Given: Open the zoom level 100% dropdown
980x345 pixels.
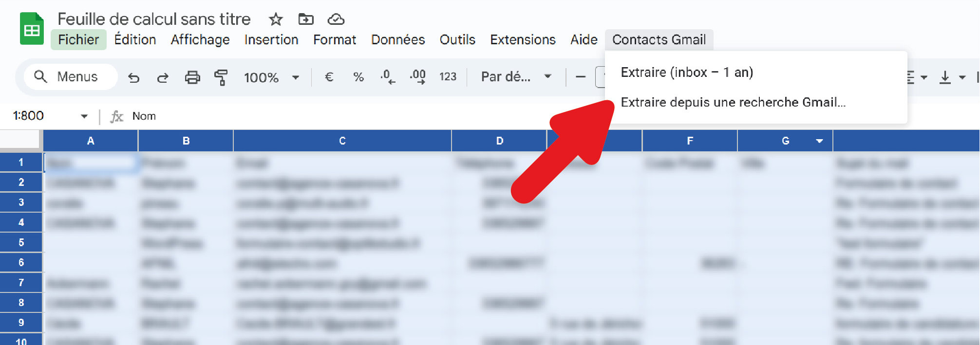Looking at the screenshot, I should (271, 77).
